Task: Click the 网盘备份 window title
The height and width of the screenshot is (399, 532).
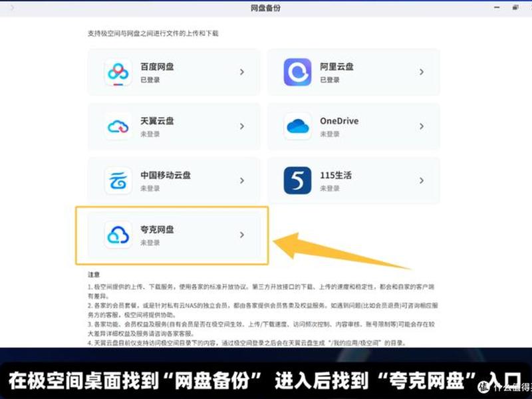Action: click(x=265, y=8)
